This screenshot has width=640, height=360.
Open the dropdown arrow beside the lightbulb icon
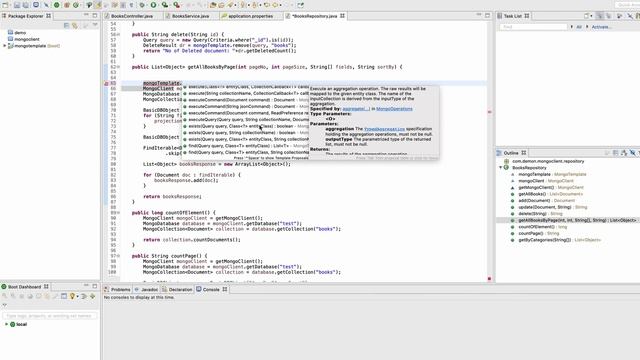77,296
